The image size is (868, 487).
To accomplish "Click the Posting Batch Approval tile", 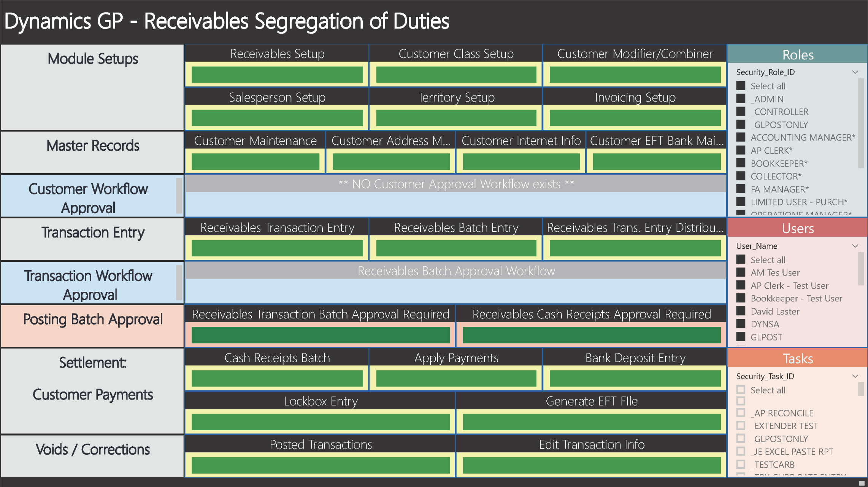I will [92, 326].
